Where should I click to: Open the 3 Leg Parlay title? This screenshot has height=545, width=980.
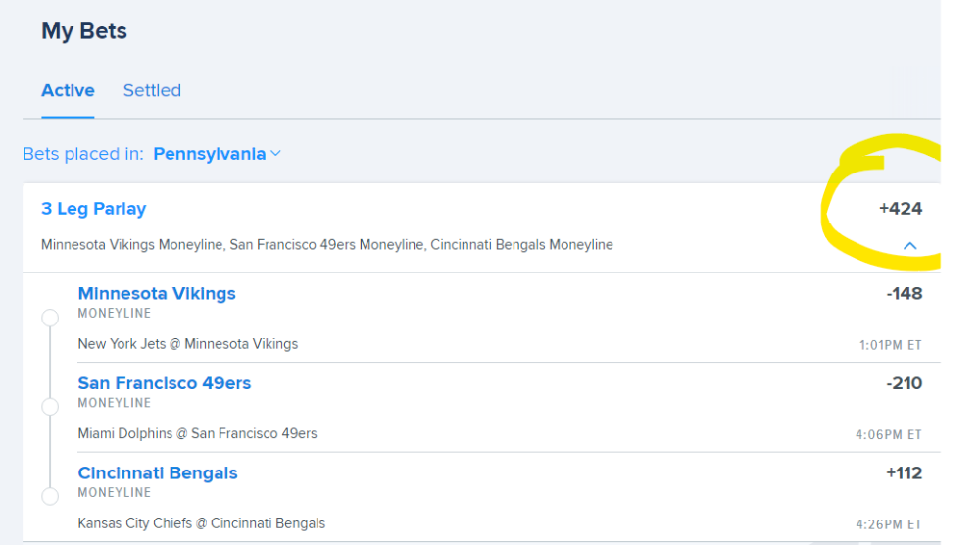coord(94,209)
